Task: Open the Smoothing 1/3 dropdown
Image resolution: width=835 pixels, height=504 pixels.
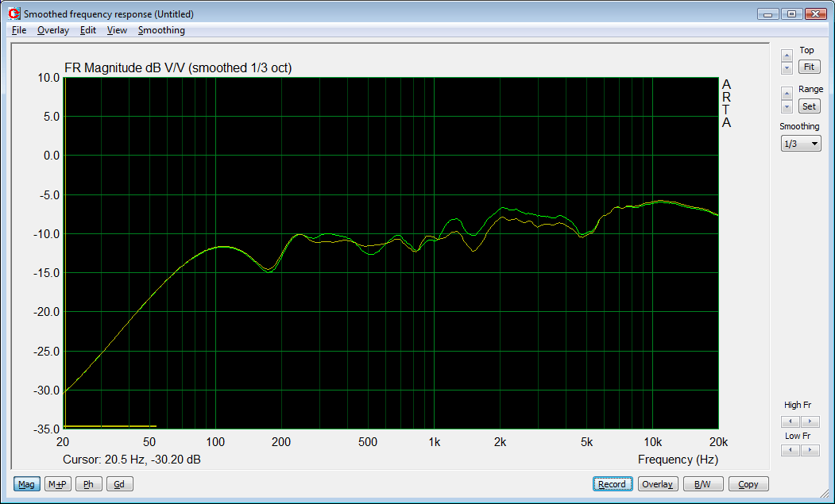Action: tap(801, 144)
